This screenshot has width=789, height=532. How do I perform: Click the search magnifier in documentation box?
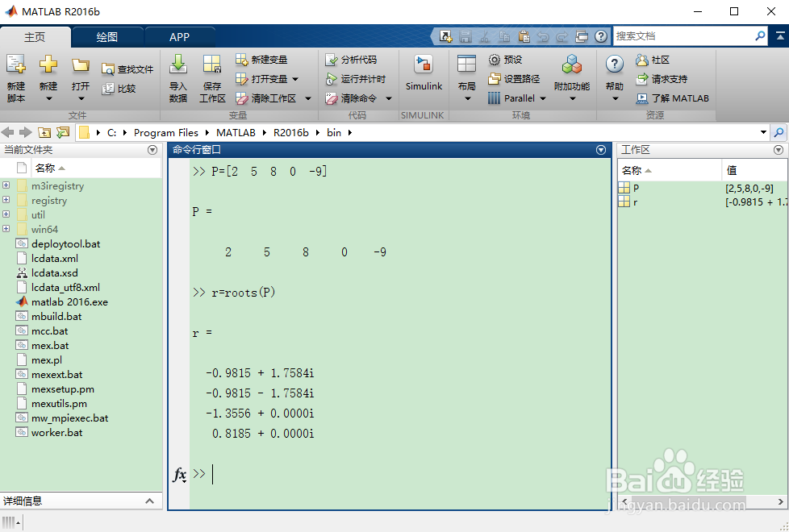click(760, 35)
